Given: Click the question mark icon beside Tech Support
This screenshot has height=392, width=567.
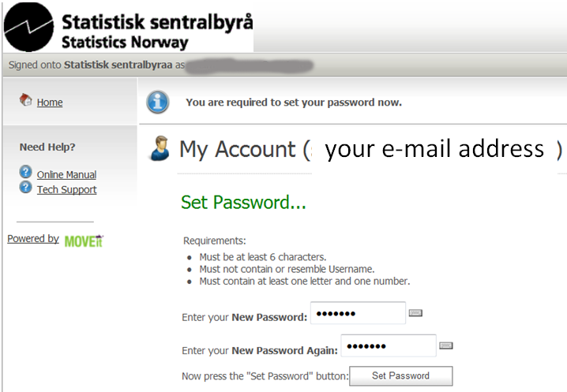Looking at the screenshot, I should point(25,187).
